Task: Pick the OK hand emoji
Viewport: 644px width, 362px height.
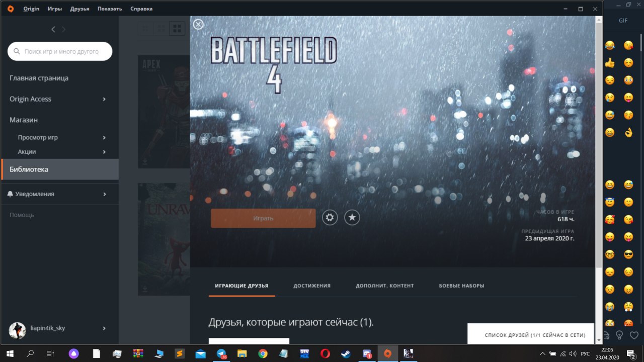Action: 628,133
